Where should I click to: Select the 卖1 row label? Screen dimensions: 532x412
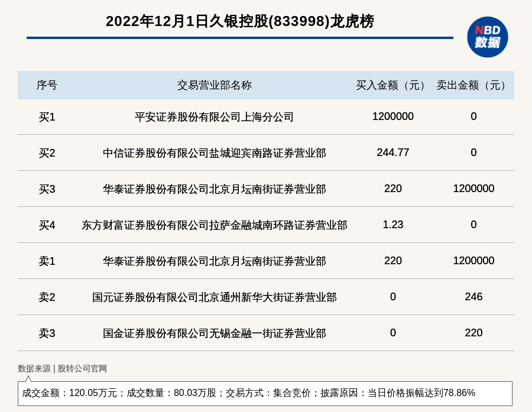pos(47,261)
